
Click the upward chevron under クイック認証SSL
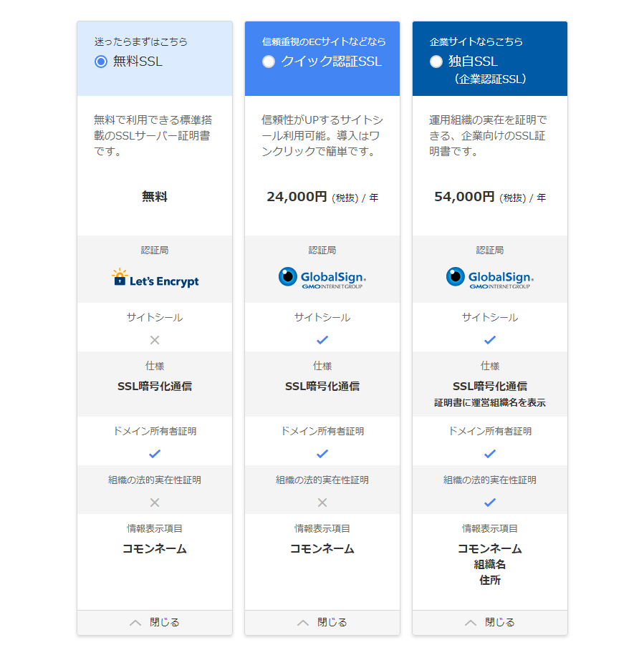(x=303, y=622)
